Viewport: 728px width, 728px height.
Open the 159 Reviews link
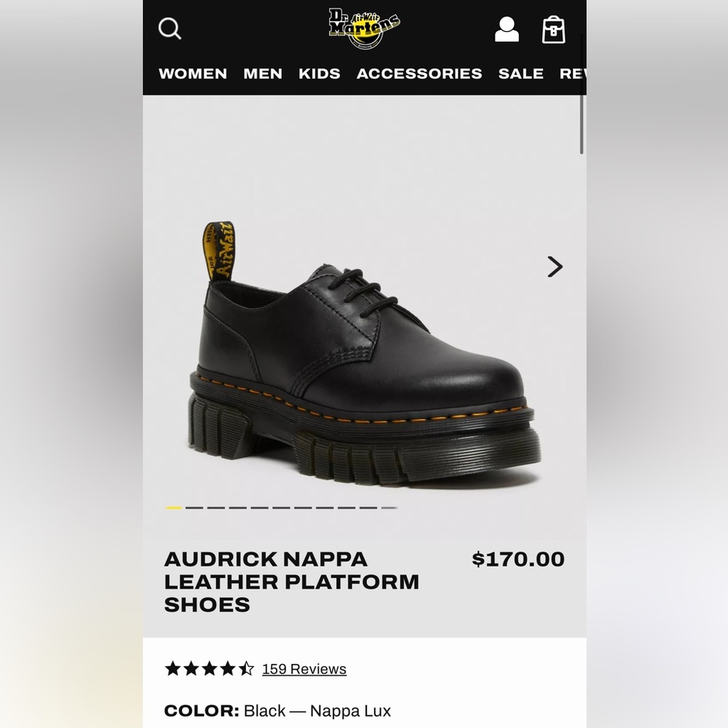click(304, 669)
